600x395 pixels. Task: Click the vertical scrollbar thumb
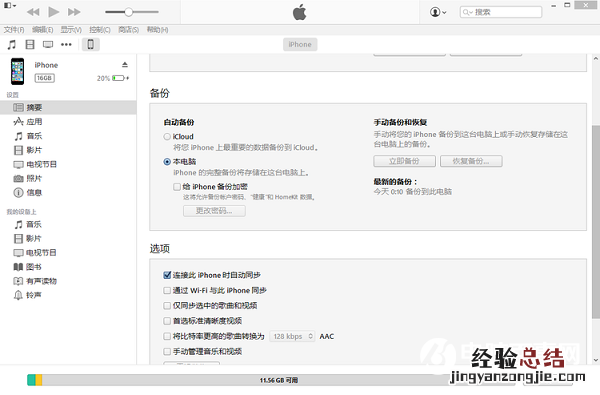point(596,222)
